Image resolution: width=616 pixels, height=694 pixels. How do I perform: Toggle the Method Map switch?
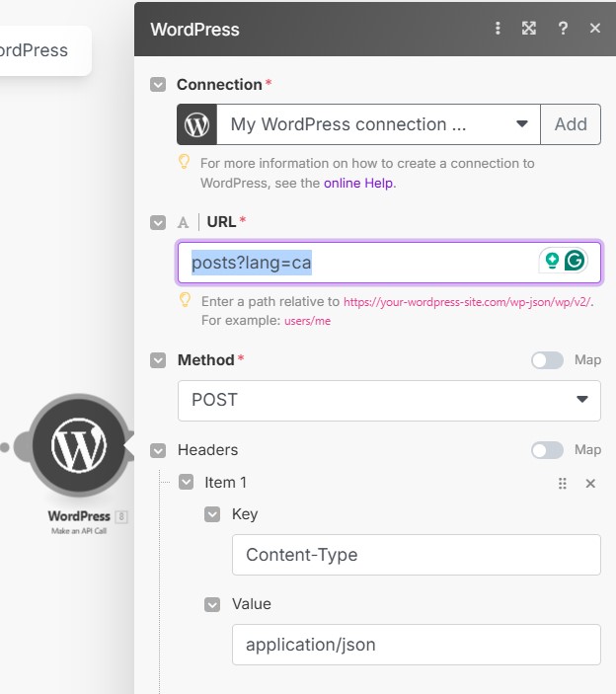[548, 360]
